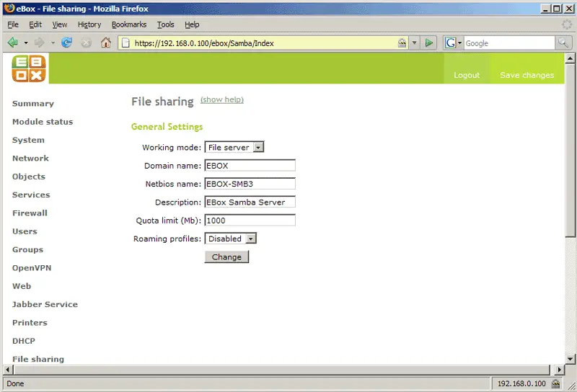
Task: Click the Quota limit field
Action: (250, 220)
